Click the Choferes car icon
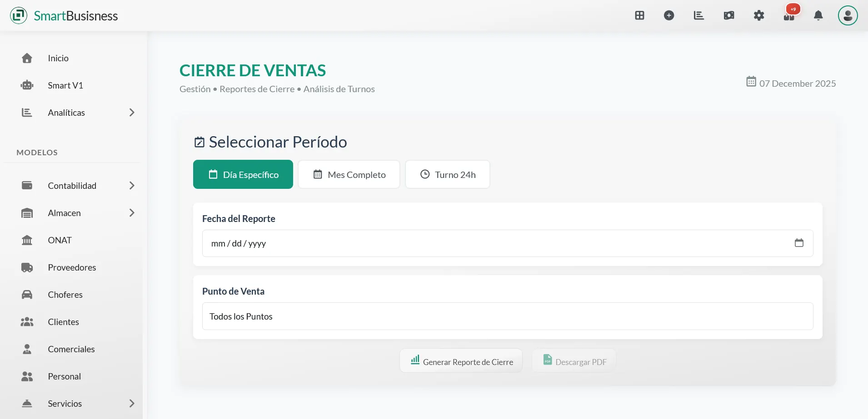868x419 pixels. click(27, 295)
